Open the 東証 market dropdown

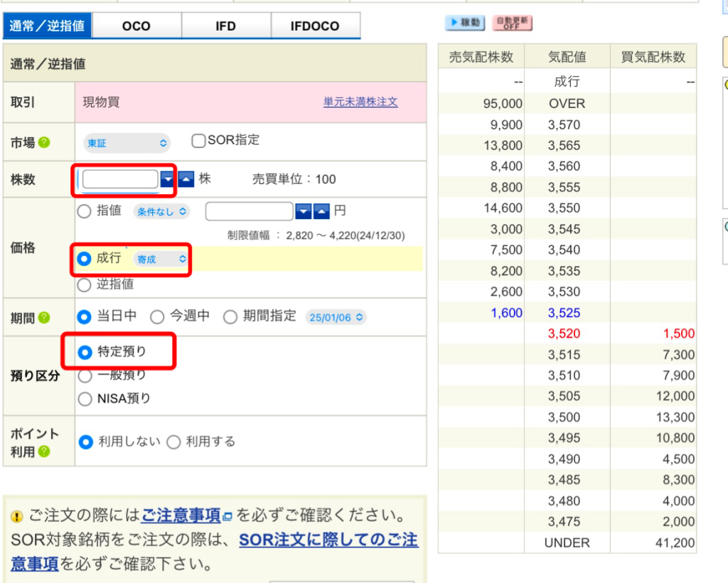click(127, 143)
